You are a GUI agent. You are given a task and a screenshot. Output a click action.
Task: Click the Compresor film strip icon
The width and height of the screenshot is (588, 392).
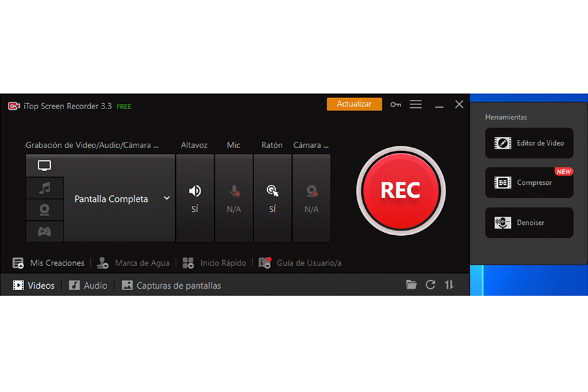[x=502, y=183]
